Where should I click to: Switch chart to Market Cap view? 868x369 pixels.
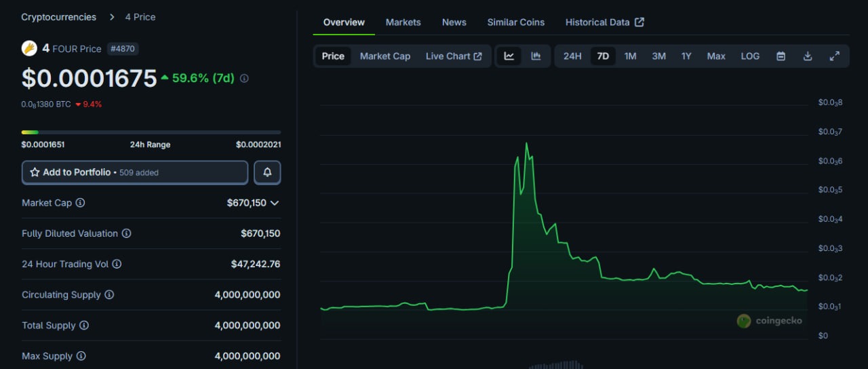coord(384,56)
